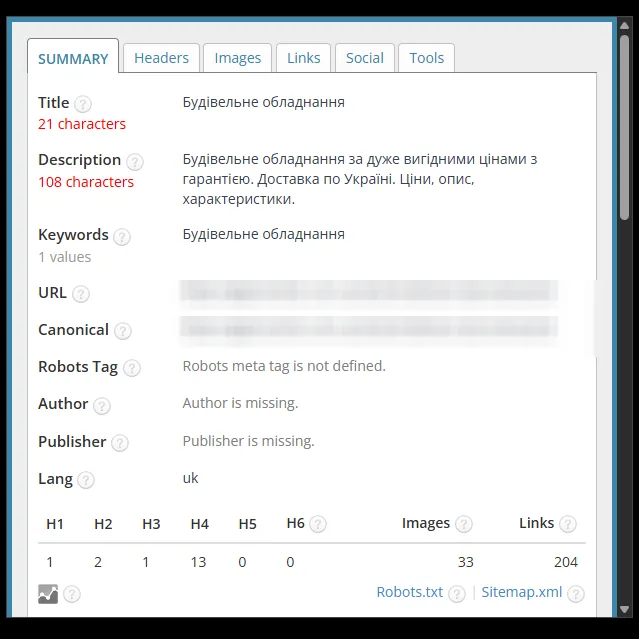Click 'Author is missing.' text
This screenshot has width=639, height=639.
pyautogui.click(x=240, y=403)
